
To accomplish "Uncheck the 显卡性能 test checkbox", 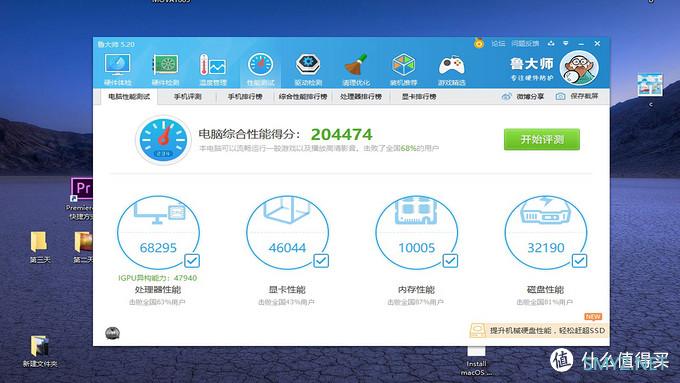I will coord(321,261).
